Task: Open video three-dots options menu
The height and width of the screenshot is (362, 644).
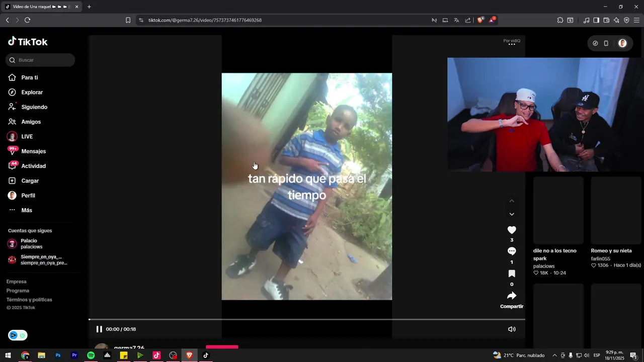Action: [512, 44]
